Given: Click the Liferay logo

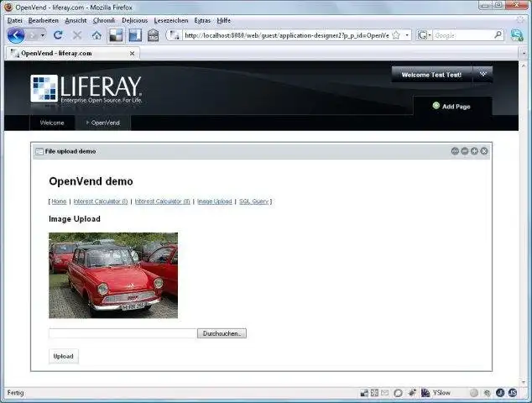Looking at the screenshot, I should pyautogui.click(x=86, y=88).
